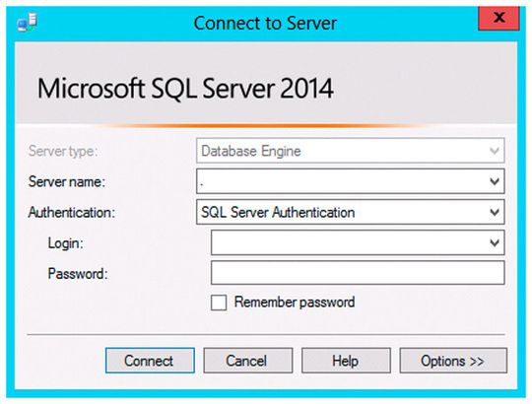Click the Database Engine value
Screen dimensions: 532x404
tap(251, 152)
